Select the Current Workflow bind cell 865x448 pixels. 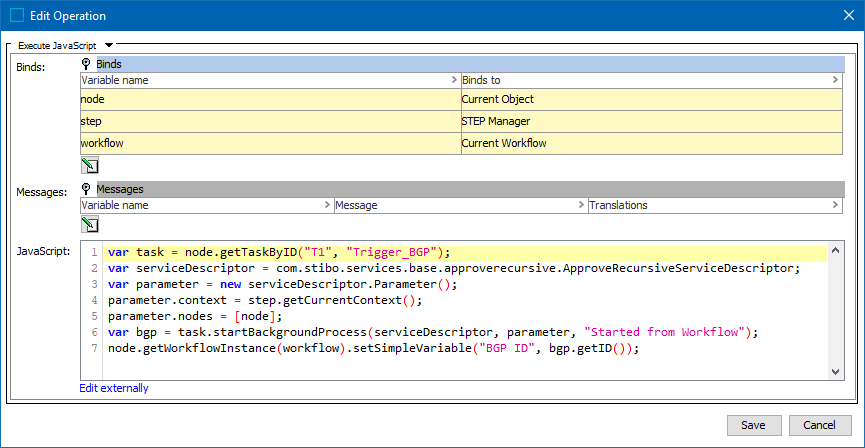tap(652, 143)
